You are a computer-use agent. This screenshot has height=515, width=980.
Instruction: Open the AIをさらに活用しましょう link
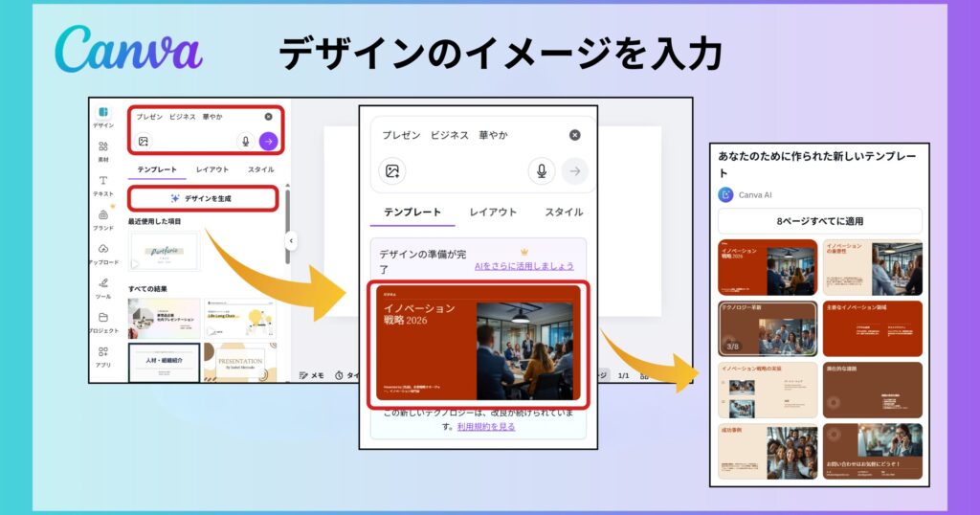tap(524, 266)
